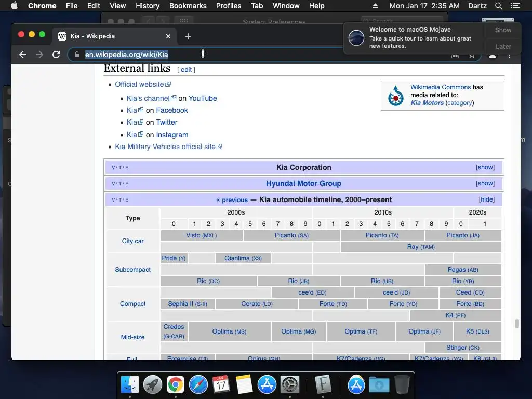This screenshot has width=532, height=399.
Task: Open the Edit menu
Action: pos(94,6)
